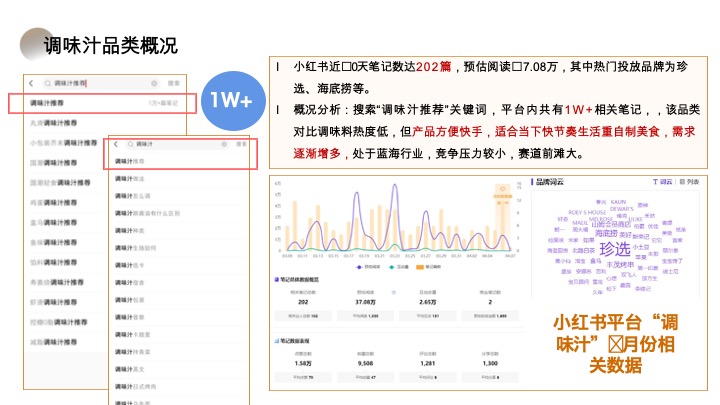Screen dimensions: 720x405
Task: Click icon beside 笔记数据表现 heading
Action: (x=276, y=341)
